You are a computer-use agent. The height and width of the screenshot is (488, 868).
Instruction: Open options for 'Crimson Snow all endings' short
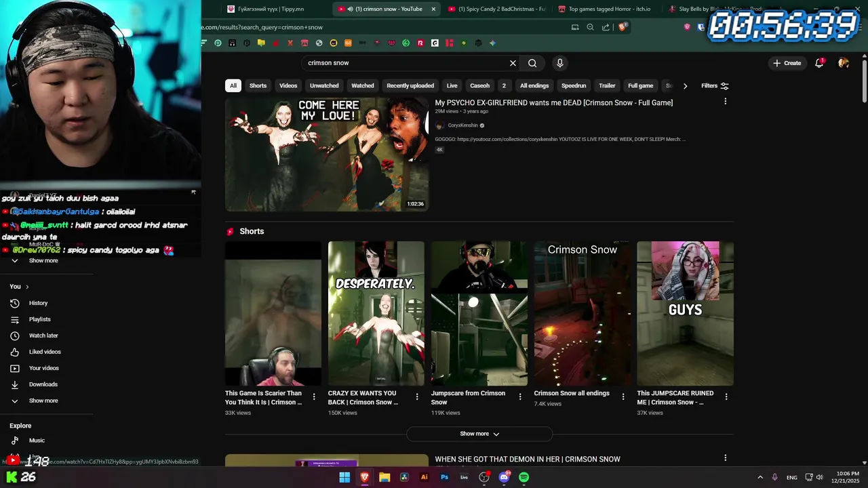coord(623,396)
